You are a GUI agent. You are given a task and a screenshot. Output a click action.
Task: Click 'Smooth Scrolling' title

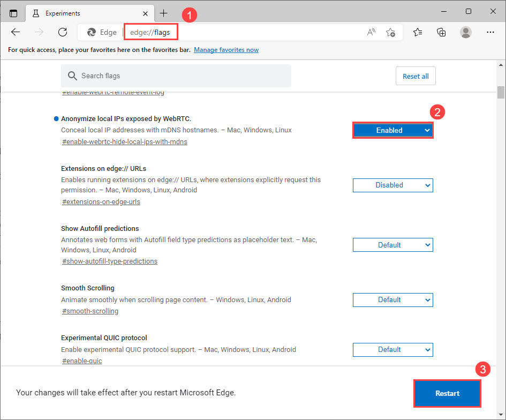pyautogui.click(x=88, y=288)
